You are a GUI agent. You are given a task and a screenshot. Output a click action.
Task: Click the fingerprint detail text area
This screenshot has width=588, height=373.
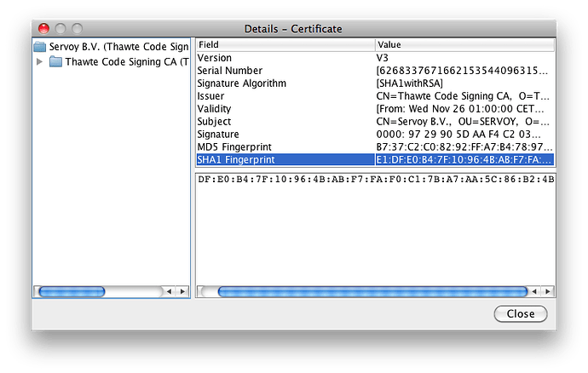pos(375,229)
